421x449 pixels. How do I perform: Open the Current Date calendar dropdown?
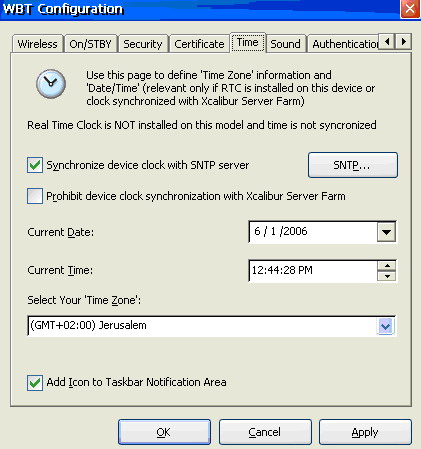click(387, 232)
